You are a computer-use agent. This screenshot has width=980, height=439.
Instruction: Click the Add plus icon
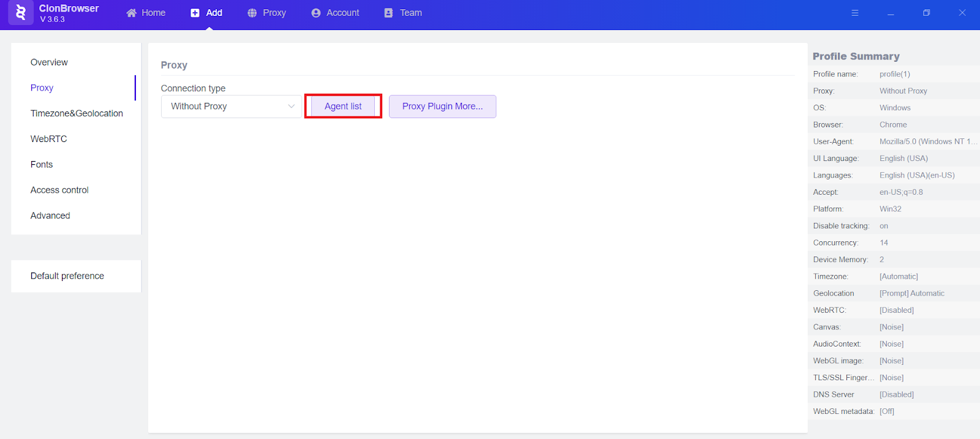pos(195,13)
